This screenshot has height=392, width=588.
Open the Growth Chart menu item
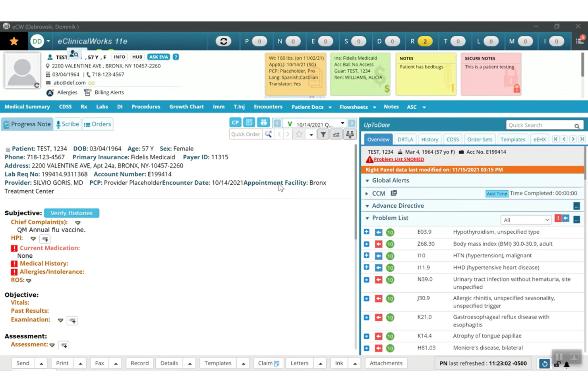[186, 107]
